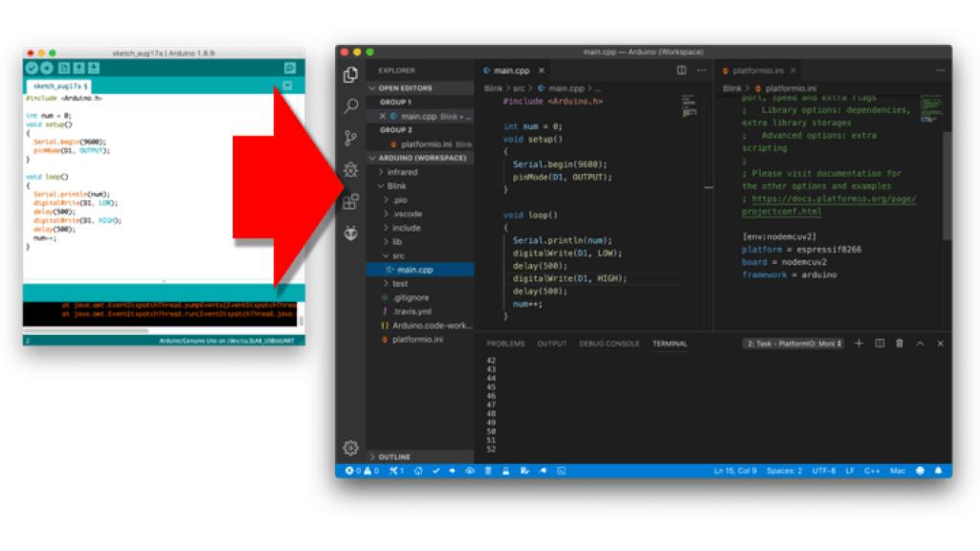Open the Source Control view

[351, 138]
